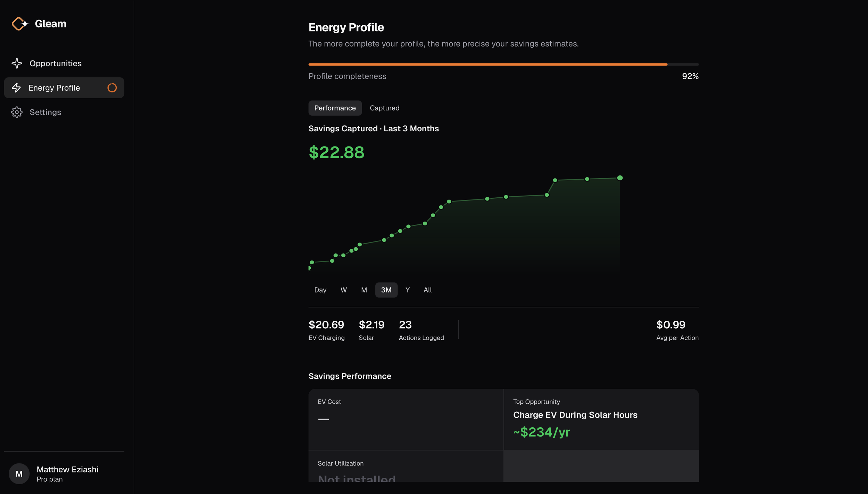Switch to the Captured tab
Image resolution: width=868 pixels, height=494 pixels.
pos(384,108)
